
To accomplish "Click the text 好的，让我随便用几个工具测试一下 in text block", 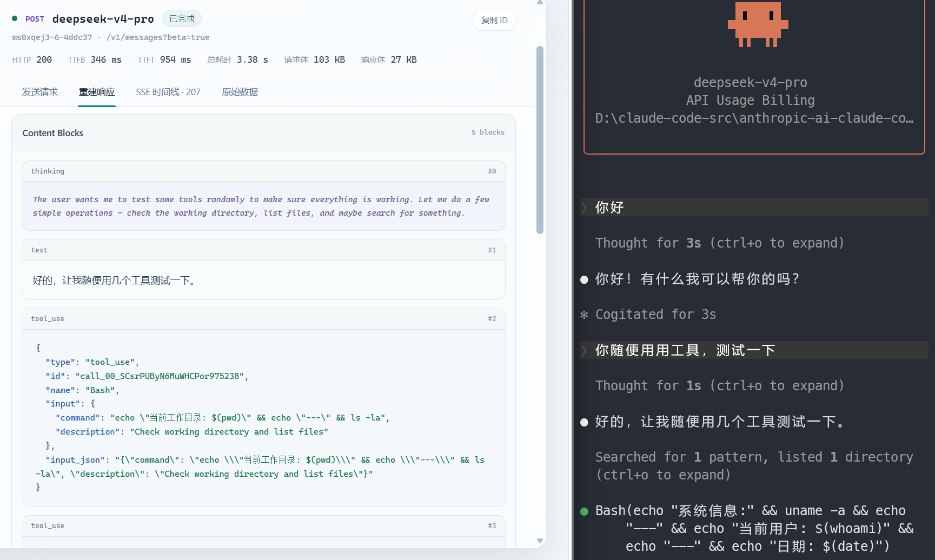I will click(114, 281).
